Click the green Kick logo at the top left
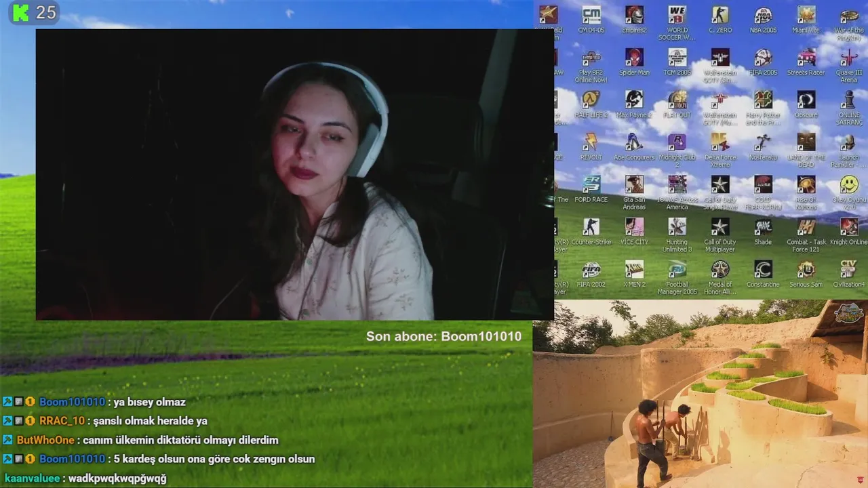This screenshot has height=488, width=868. (x=22, y=12)
